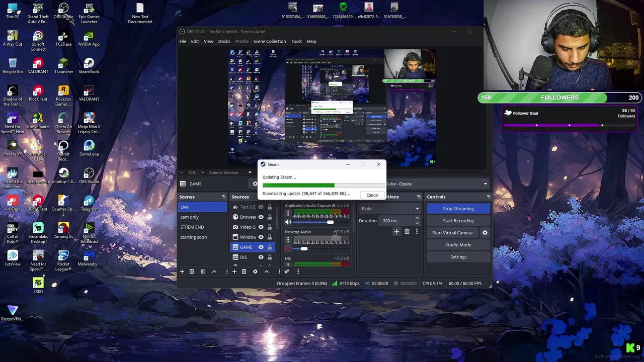
Task: Delete selected source using the Sources trash icon
Action: [244, 271]
